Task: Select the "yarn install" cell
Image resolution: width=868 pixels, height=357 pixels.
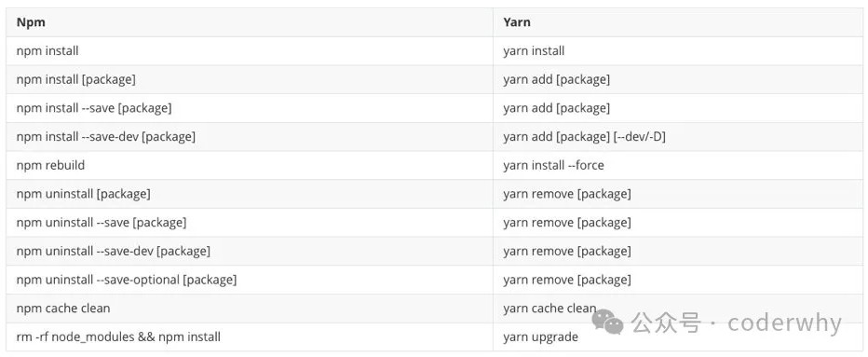Action: pyautogui.click(x=680, y=51)
